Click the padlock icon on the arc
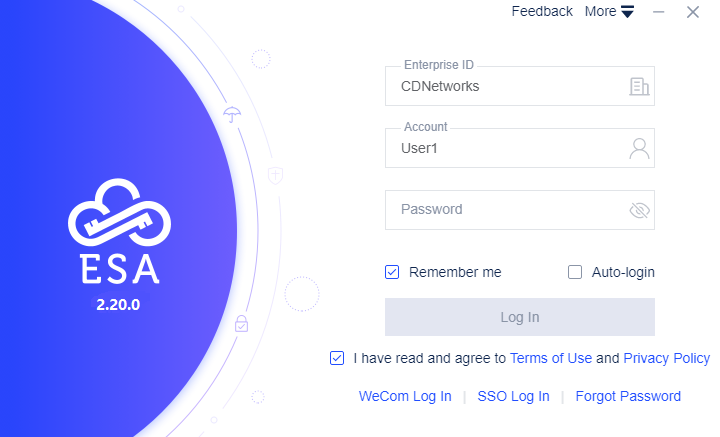 coord(242,323)
